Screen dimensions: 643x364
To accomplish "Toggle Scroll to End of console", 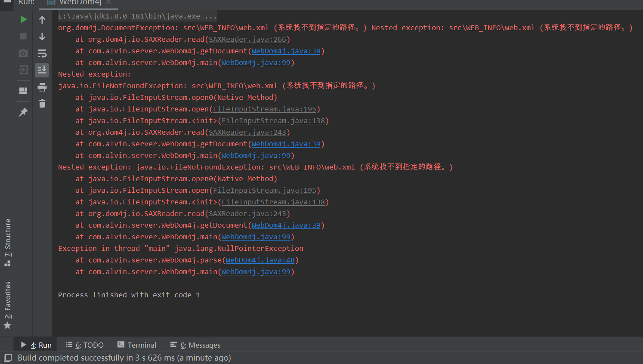I will pos(42,70).
